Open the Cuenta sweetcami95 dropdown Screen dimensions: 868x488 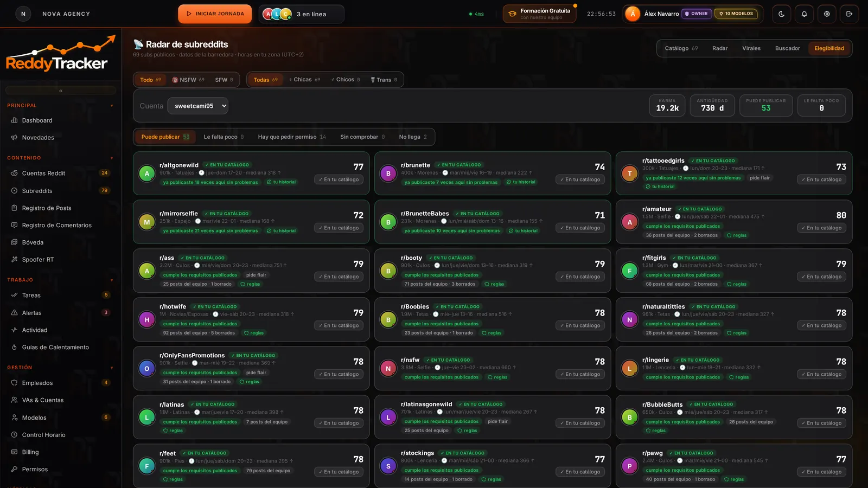[x=198, y=106]
